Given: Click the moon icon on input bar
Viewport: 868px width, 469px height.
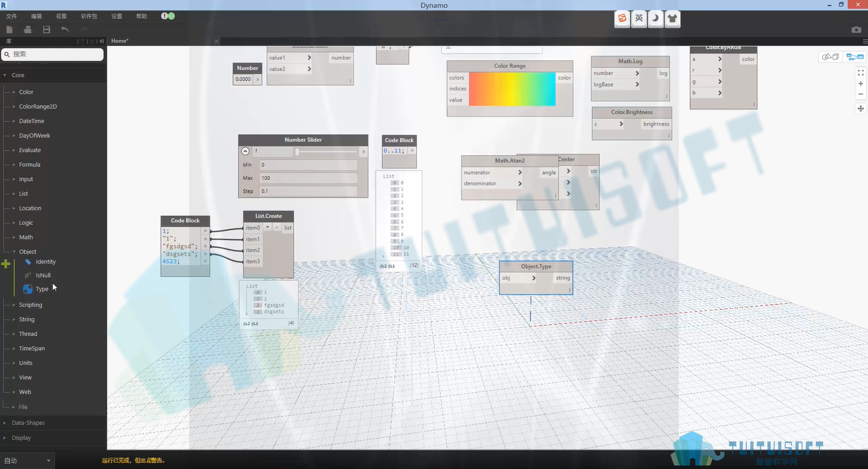Looking at the screenshot, I should 656,19.
